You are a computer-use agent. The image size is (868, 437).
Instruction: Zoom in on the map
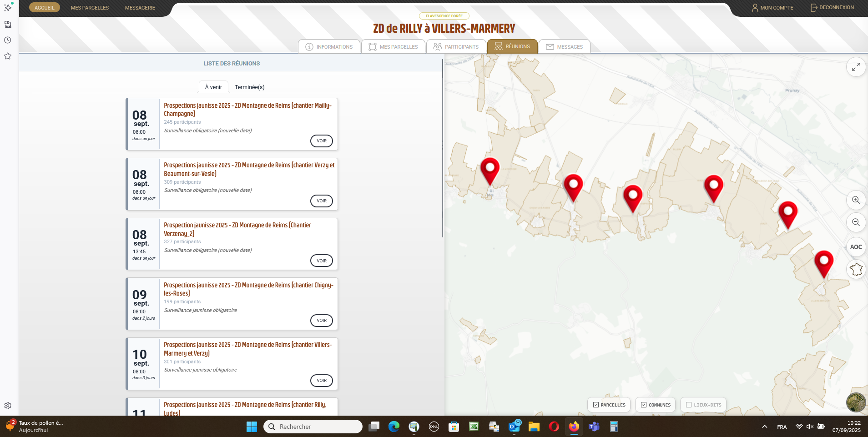click(856, 200)
